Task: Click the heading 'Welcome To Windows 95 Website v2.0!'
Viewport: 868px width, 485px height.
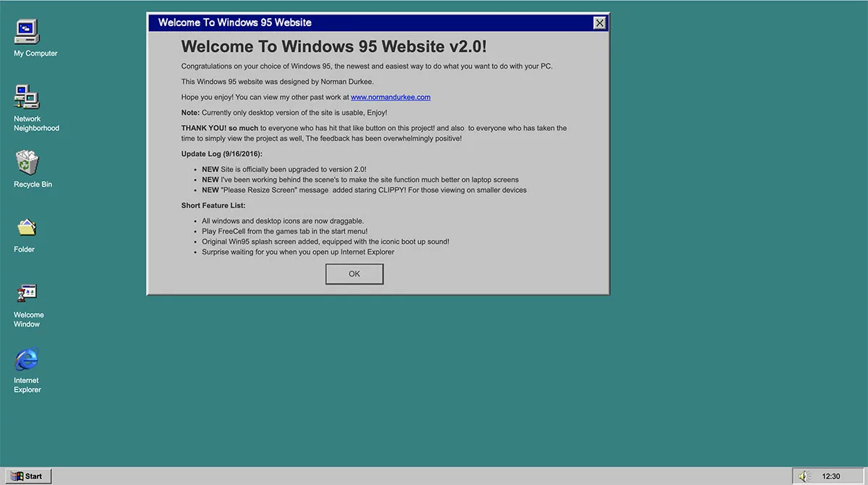Action: [334, 47]
